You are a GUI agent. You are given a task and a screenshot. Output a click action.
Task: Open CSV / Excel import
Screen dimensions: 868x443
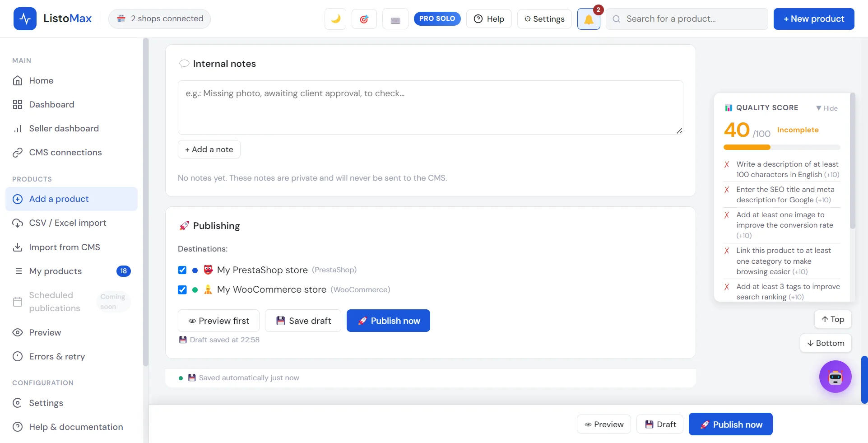coord(71,223)
